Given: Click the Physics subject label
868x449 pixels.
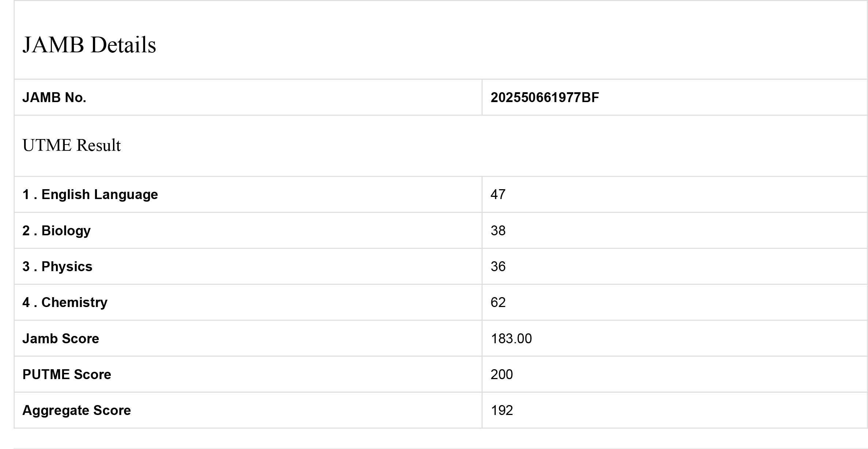Looking at the screenshot, I should tap(67, 267).
